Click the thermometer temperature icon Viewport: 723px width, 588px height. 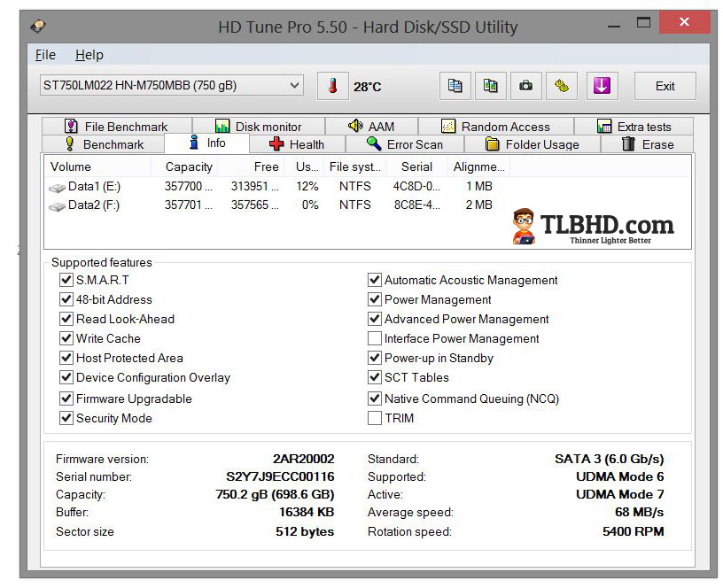pyautogui.click(x=332, y=86)
